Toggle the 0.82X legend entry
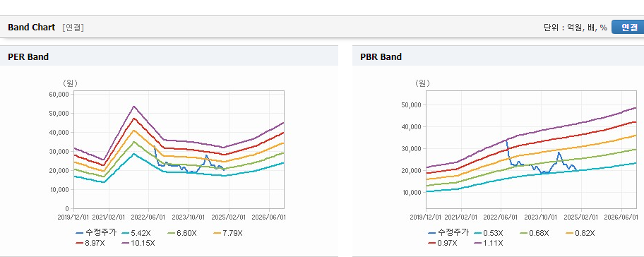 pyautogui.click(x=580, y=233)
